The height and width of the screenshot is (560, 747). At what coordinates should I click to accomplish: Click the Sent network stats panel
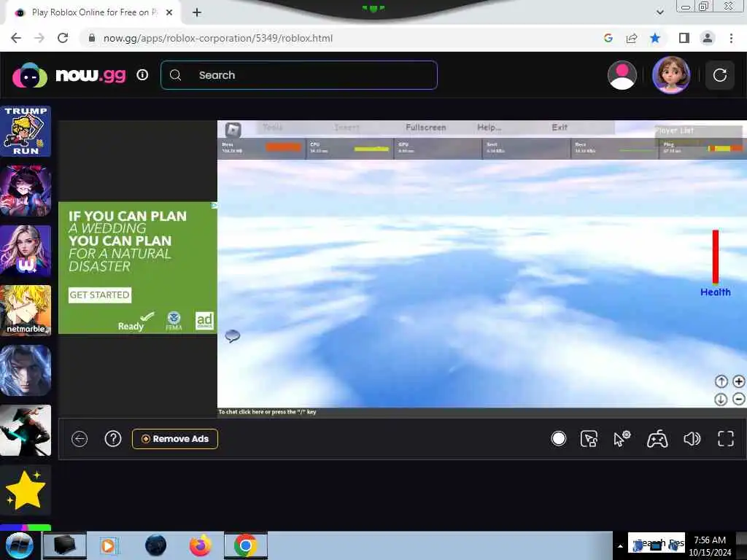(527, 147)
